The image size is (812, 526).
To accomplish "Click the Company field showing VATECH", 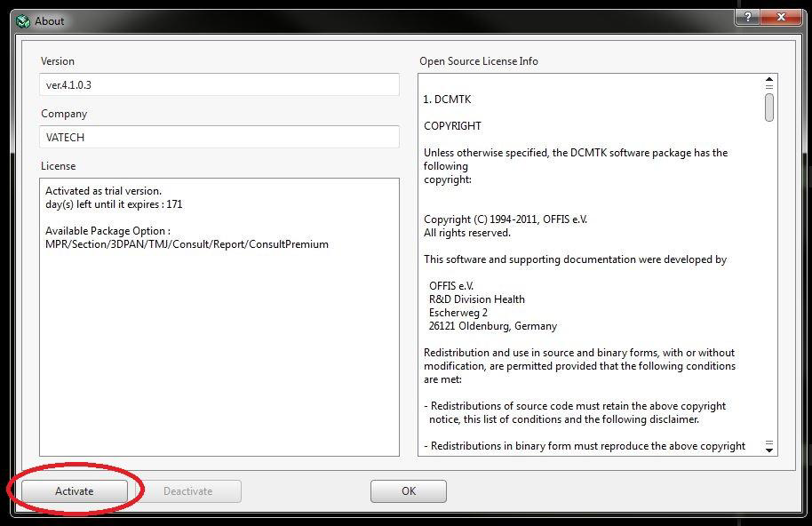I will pos(219,137).
